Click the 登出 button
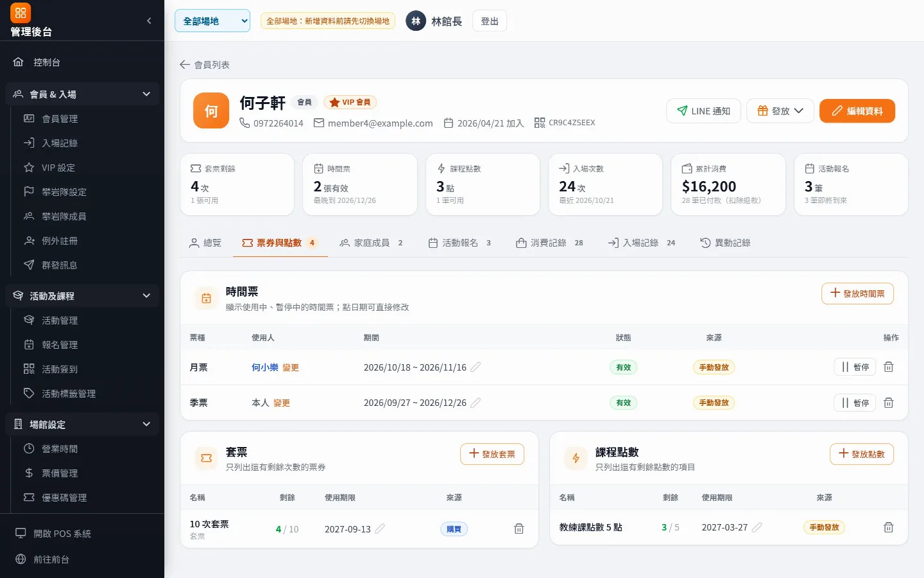Image resolution: width=924 pixels, height=578 pixels. coord(490,21)
